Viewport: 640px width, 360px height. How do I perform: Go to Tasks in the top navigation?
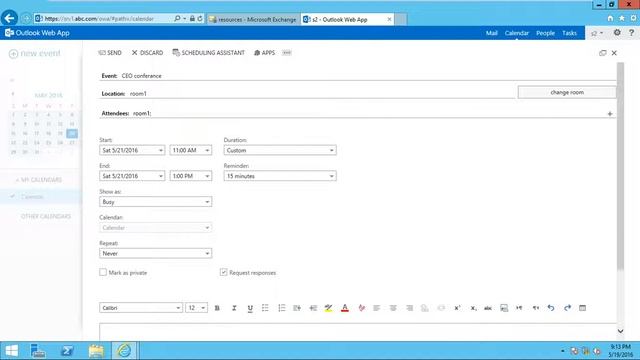tap(569, 33)
